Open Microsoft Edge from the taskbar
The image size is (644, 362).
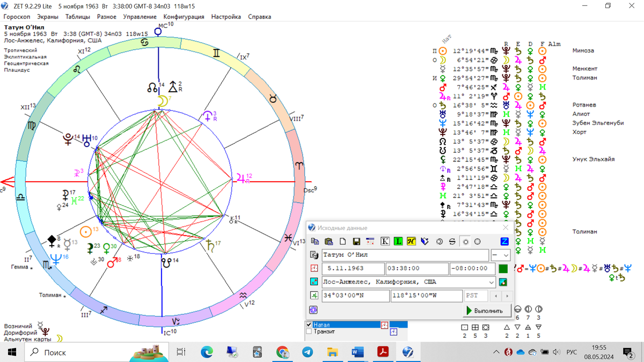(207, 352)
